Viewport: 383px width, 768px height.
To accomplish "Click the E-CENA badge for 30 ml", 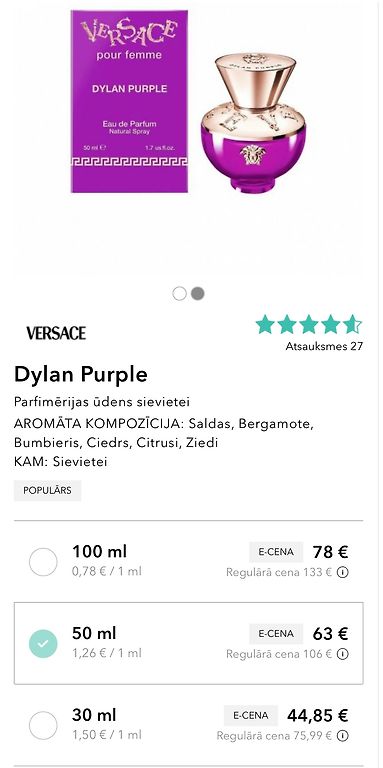I will (251, 716).
